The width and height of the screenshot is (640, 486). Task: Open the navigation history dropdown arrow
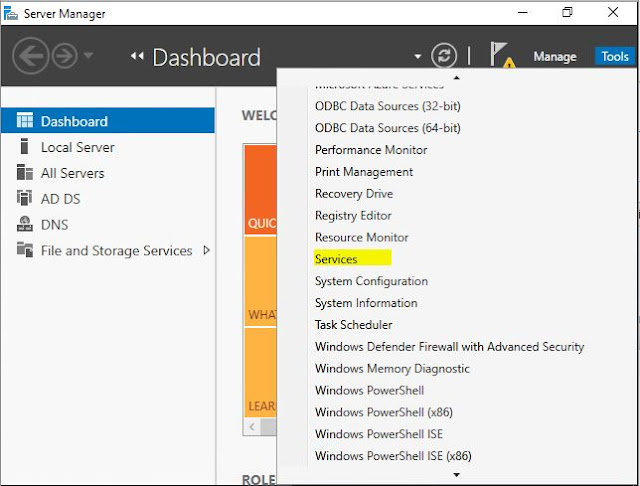[x=88, y=56]
